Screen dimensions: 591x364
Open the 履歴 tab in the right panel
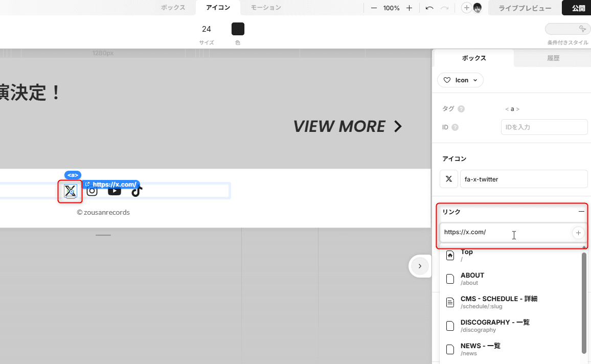coord(553,58)
